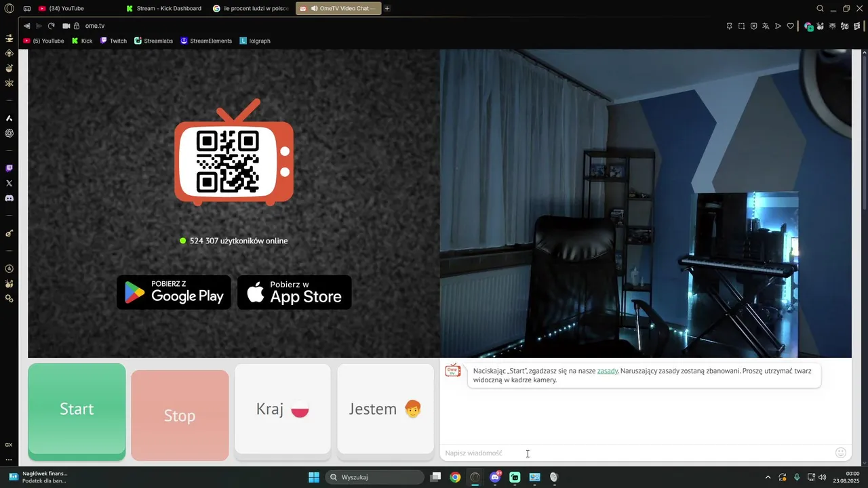Open Discord in the sidebar

pyautogui.click(x=9, y=199)
